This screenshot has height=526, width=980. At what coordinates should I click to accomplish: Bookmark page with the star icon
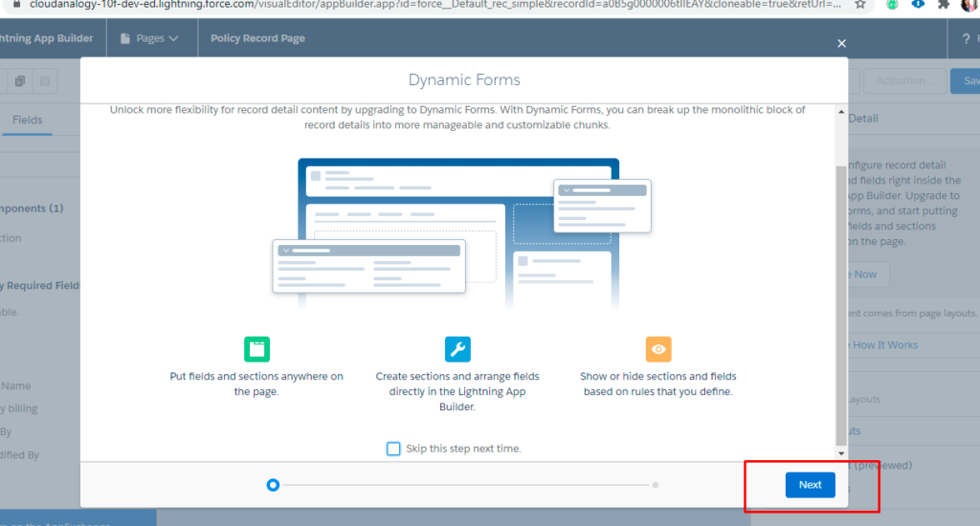pyautogui.click(x=860, y=5)
